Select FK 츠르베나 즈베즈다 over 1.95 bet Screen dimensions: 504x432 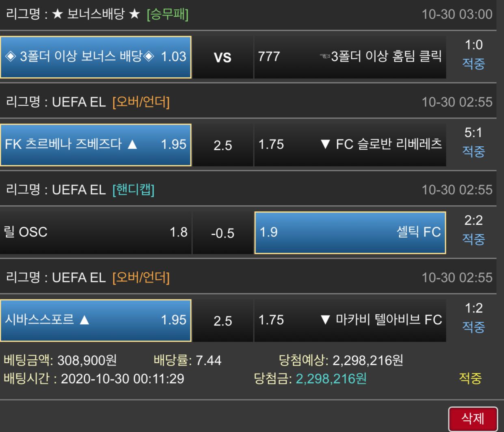(x=96, y=145)
